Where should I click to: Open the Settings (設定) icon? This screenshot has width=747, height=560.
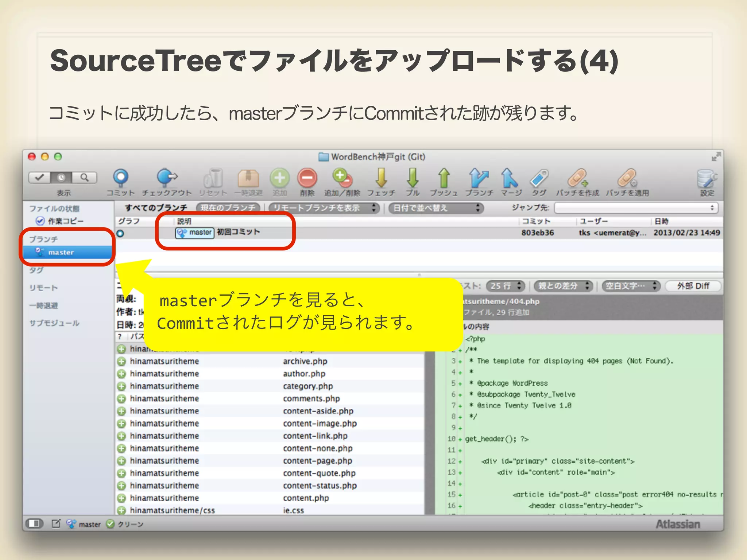tap(707, 178)
